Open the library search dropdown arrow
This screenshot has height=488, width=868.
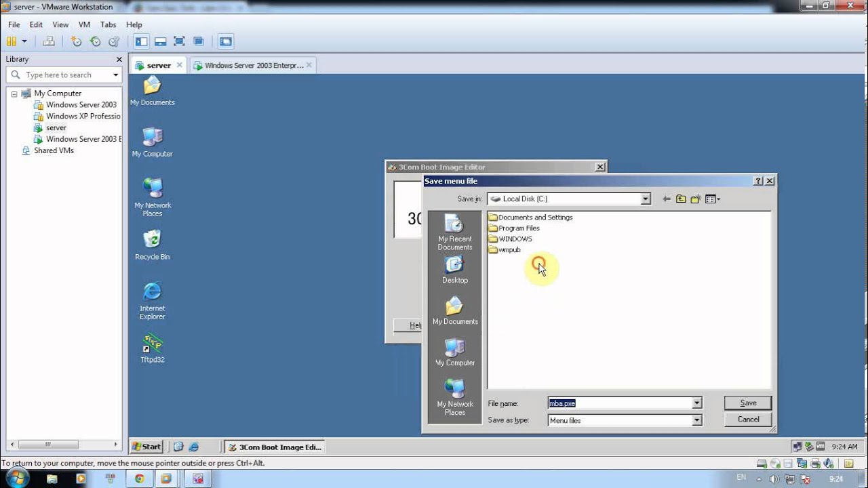pos(116,75)
